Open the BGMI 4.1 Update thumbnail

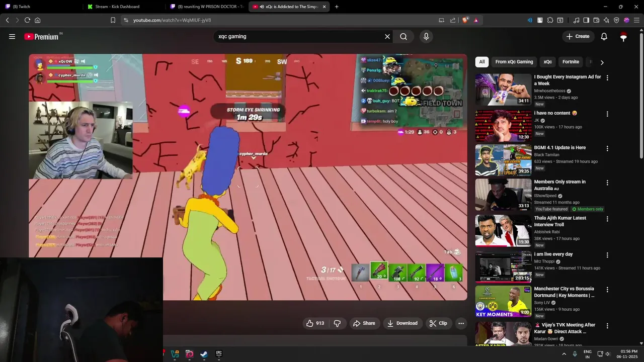pos(503,160)
